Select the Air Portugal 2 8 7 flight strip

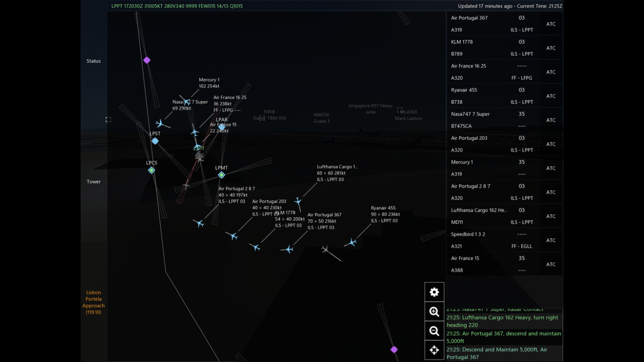504,192
